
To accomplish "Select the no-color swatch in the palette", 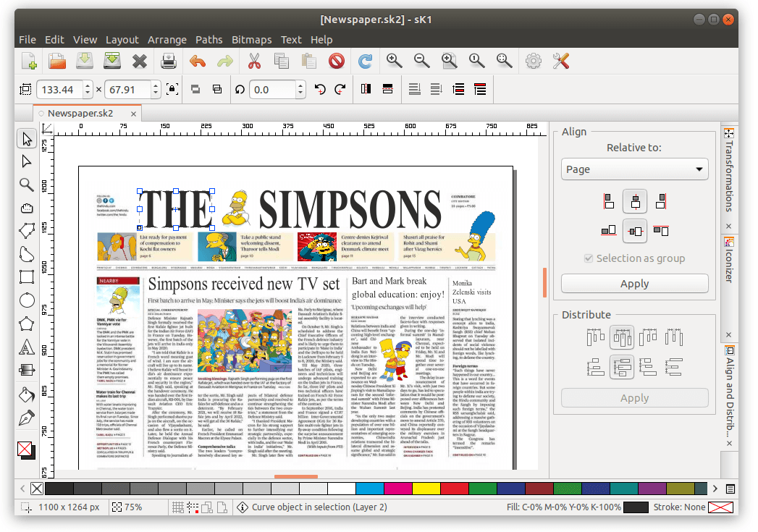I will click(37, 489).
